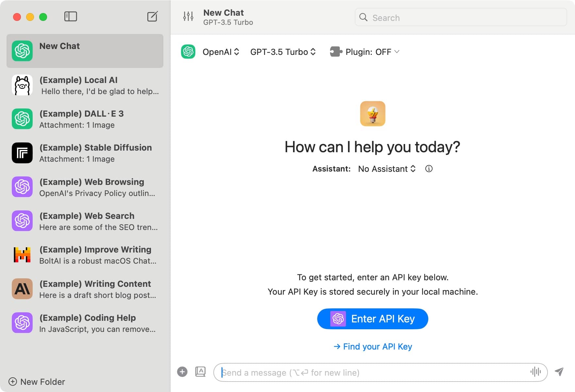Click the green fullscreen window button
This screenshot has height=392, width=575.
pyautogui.click(x=43, y=17)
